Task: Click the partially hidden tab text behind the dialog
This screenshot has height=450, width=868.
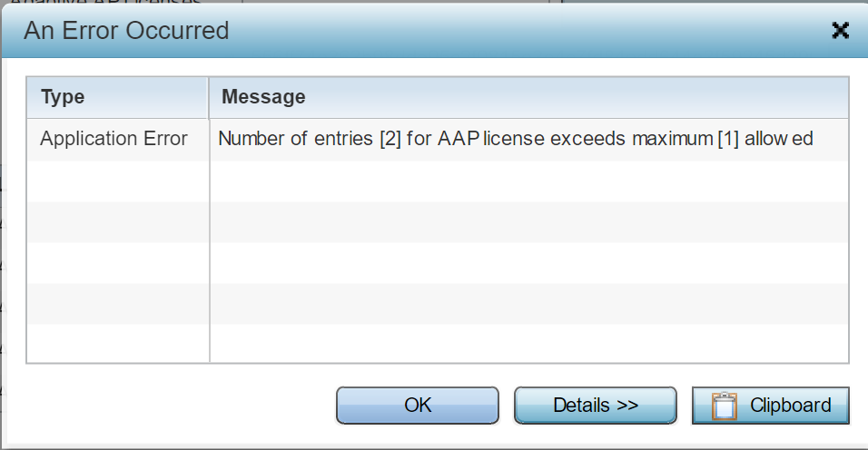Action: tap(105, 3)
